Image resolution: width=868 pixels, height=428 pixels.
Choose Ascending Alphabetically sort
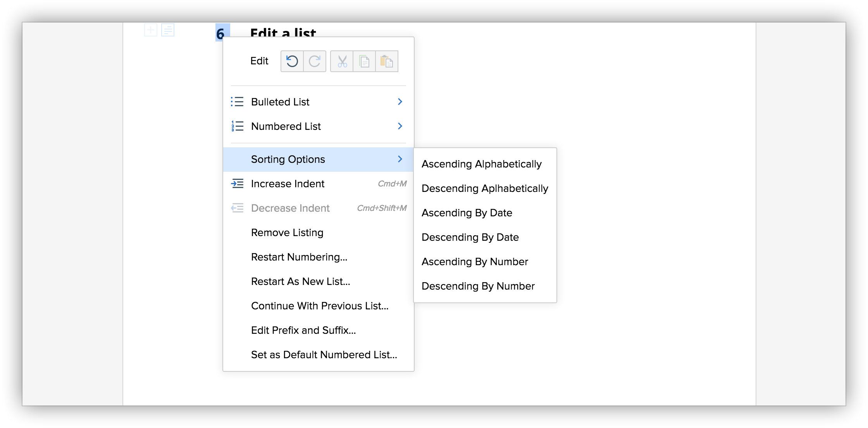pos(481,164)
